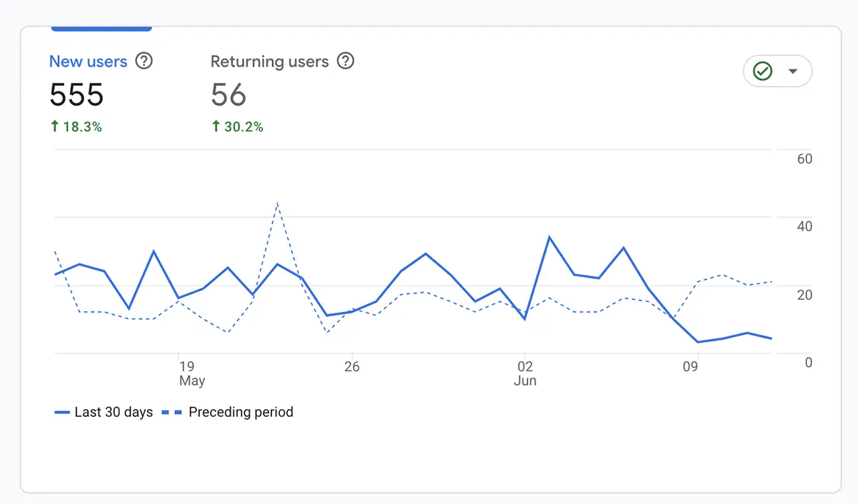Click the solid line icon for Last 30 days
The height and width of the screenshot is (504, 857).
(x=62, y=412)
